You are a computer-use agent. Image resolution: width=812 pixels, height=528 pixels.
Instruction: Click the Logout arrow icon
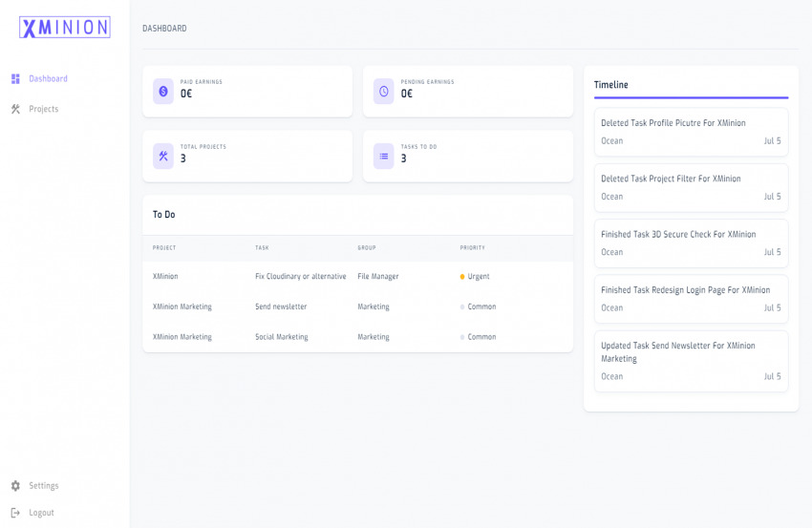pos(15,513)
